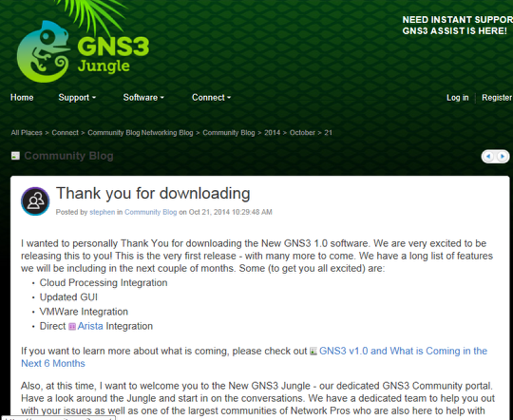Expand the Support dropdown menu
513x420 pixels.
pyautogui.click(x=77, y=98)
